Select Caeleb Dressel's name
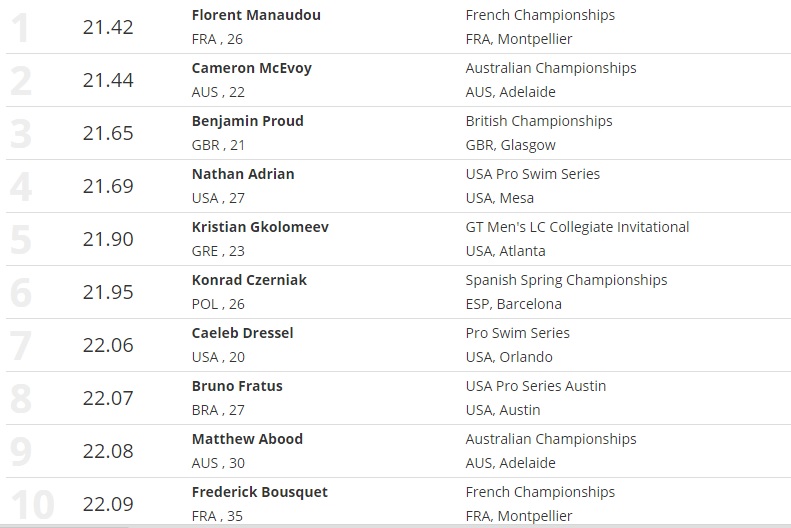The image size is (791, 528). pos(242,333)
